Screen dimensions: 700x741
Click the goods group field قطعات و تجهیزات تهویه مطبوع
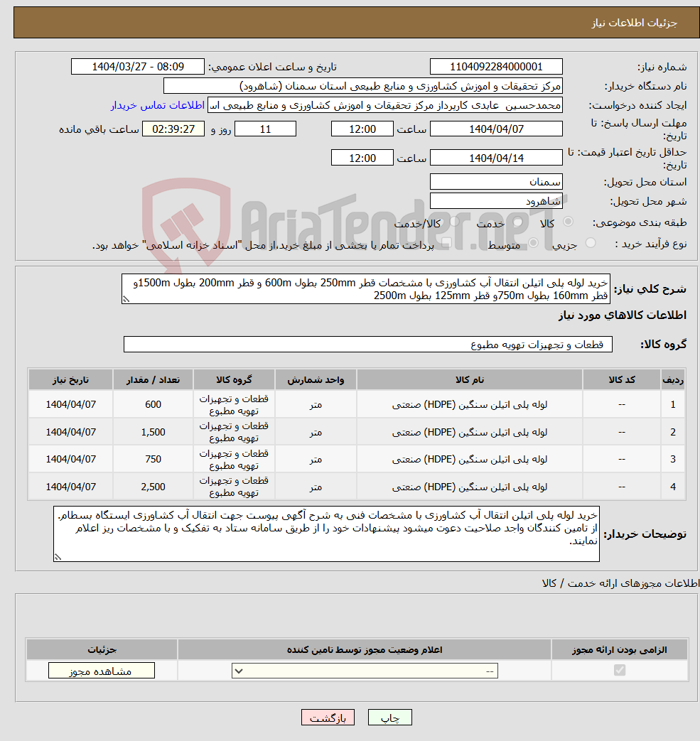(x=367, y=345)
